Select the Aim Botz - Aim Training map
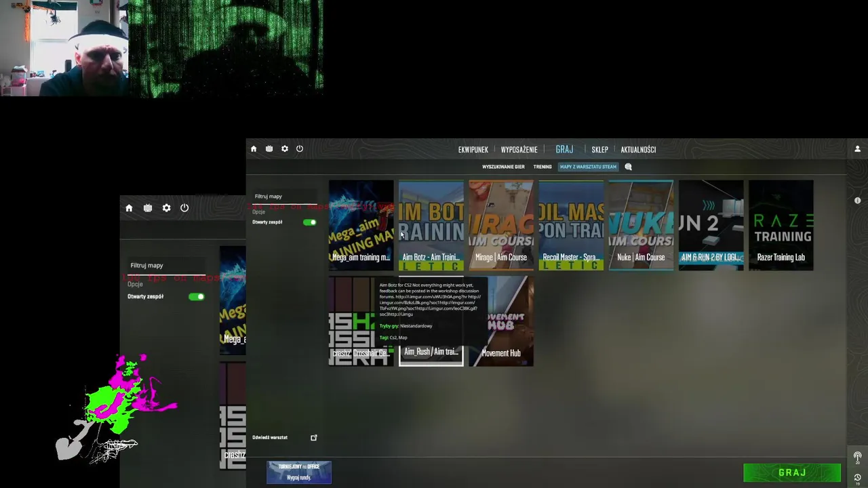The image size is (868, 488). (431, 225)
